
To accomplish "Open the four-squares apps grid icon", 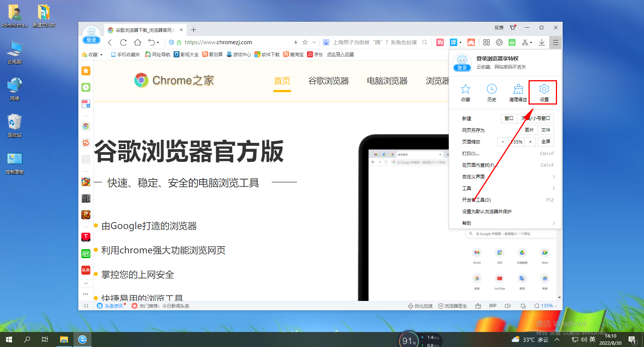I will (487, 42).
